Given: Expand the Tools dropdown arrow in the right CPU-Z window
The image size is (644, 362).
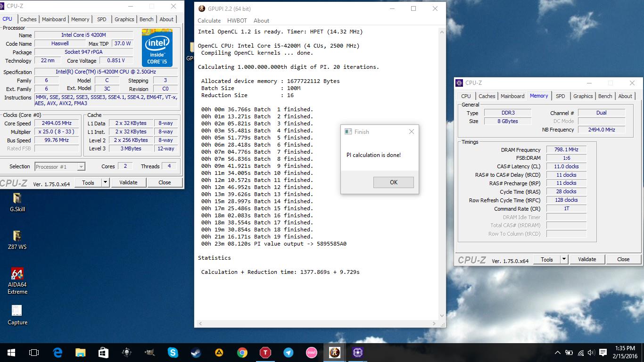Looking at the screenshot, I should pyautogui.click(x=564, y=259).
